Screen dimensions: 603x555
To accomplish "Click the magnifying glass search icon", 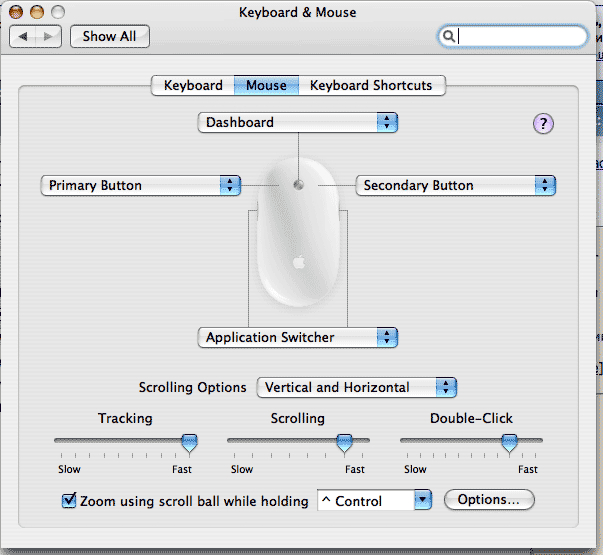I will 450,36.
